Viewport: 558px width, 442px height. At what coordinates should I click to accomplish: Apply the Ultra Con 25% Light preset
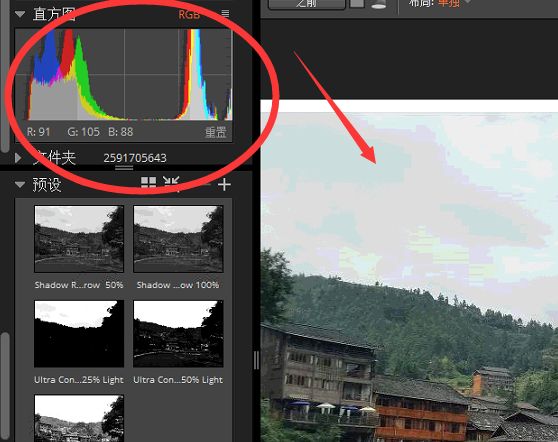[79, 333]
